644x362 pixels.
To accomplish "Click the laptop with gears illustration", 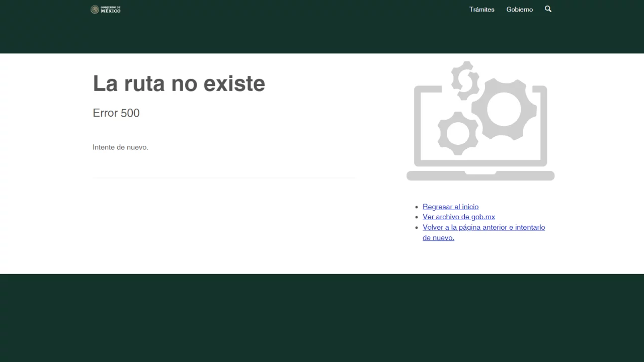I will [x=480, y=121].
